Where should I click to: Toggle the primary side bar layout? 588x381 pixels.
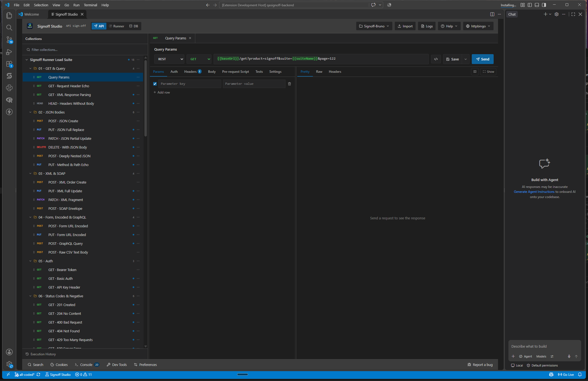tap(530, 5)
